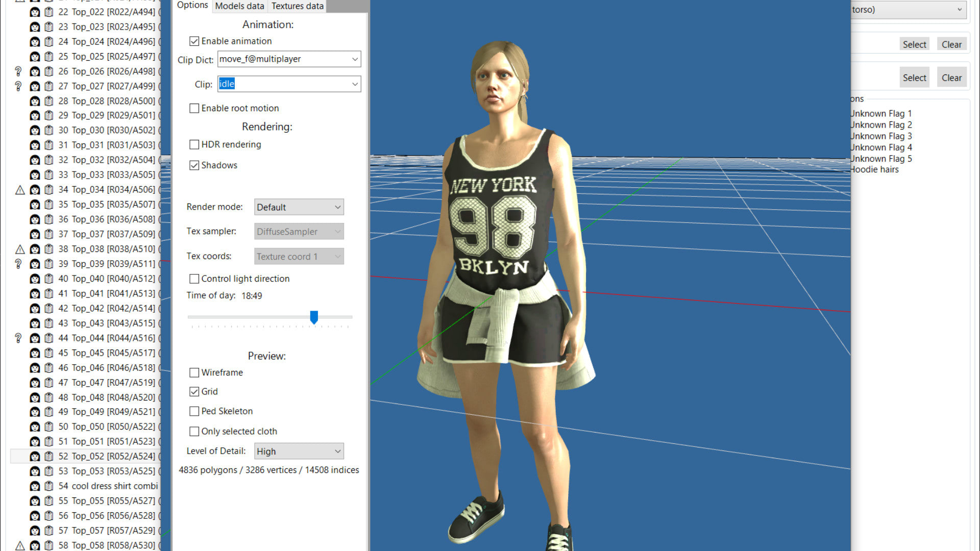
Task: Click question mark icon beside Top_044
Action: pos(18,338)
